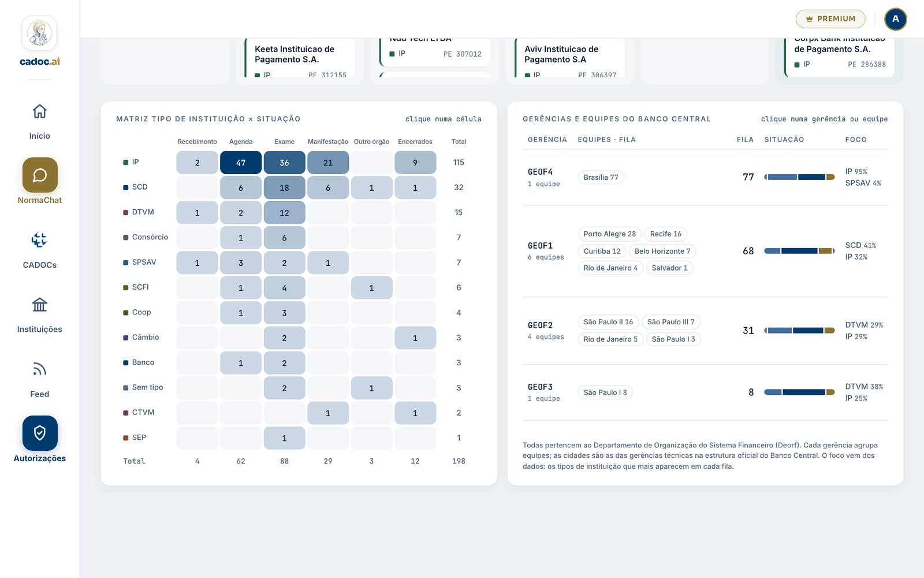This screenshot has width=924, height=578.
Task: Open user profile avatar A
Action: pyautogui.click(x=896, y=19)
